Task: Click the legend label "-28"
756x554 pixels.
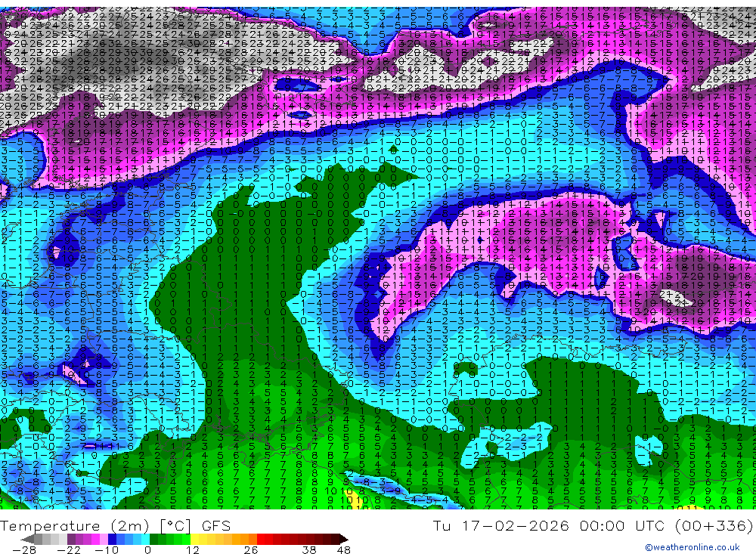Action: tap(24, 550)
